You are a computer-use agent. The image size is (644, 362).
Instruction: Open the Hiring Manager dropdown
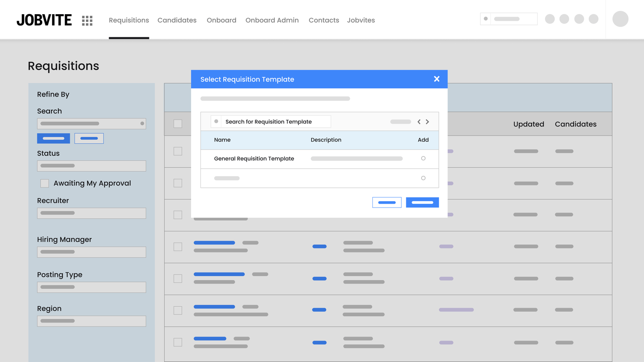click(91, 252)
